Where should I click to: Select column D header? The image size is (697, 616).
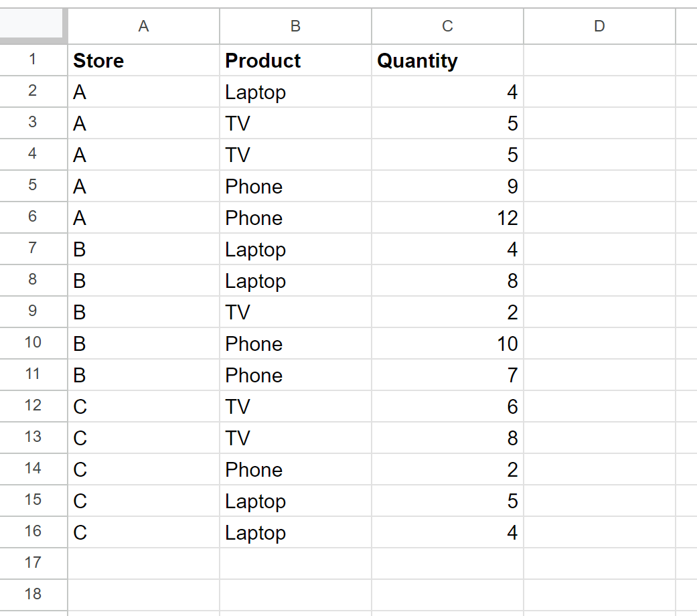tap(599, 26)
